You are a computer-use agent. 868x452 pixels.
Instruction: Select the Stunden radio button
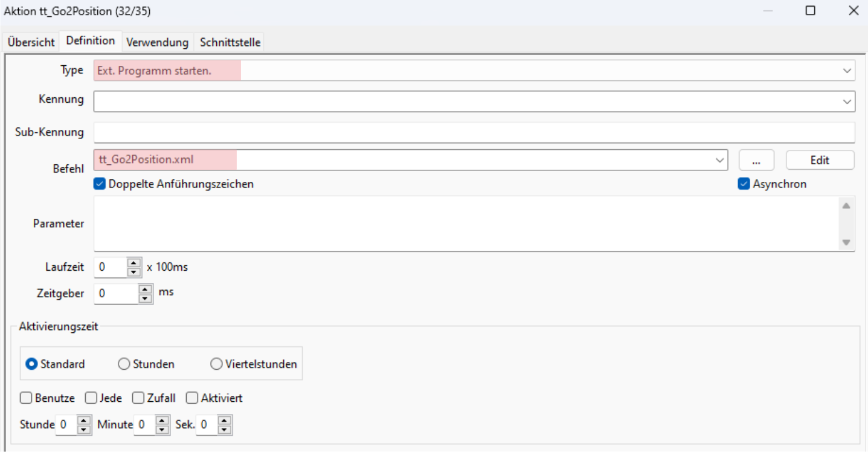pos(124,364)
